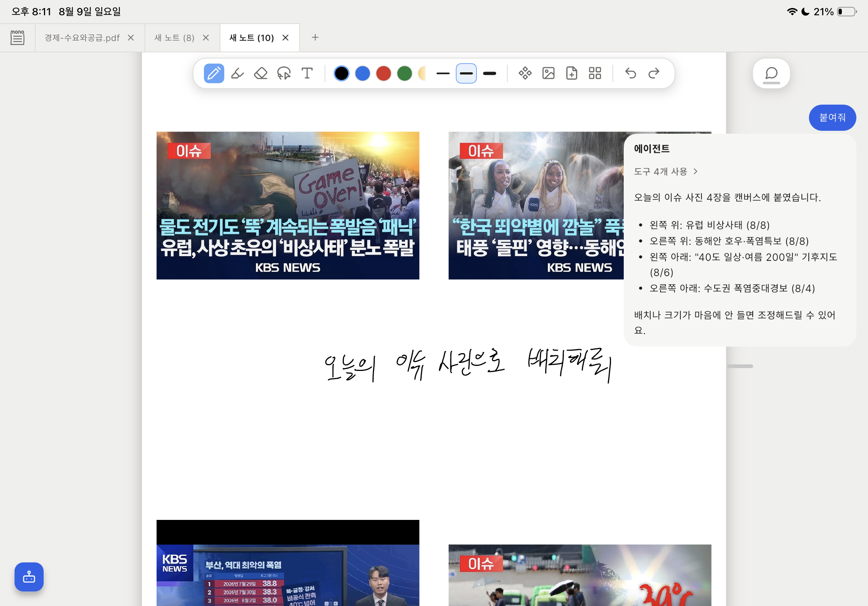Screen dimensions: 868x606
Task: Select the 39°C heat warning thumbnail
Action: 579,575
